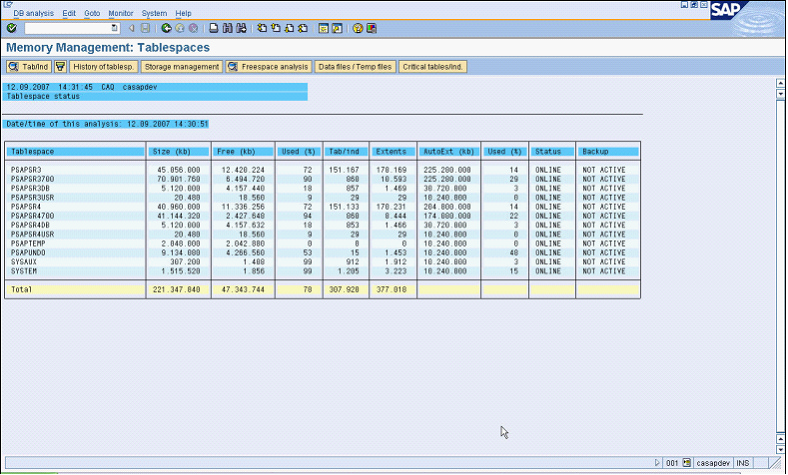The height and width of the screenshot is (475, 788).
Task: Click the History of tablesp. button
Action: click(x=103, y=67)
